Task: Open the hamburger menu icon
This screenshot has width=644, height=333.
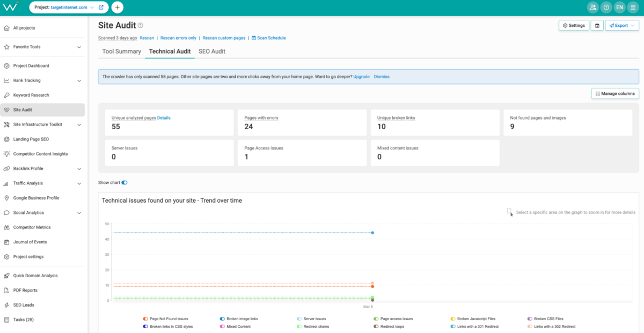Action: (x=633, y=8)
